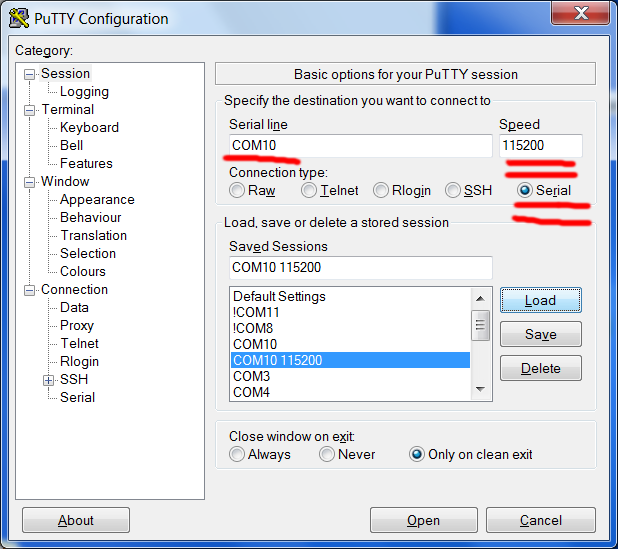618x549 pixels.
Task: Focus the Speed input field
Action: [x=540, y=146]
